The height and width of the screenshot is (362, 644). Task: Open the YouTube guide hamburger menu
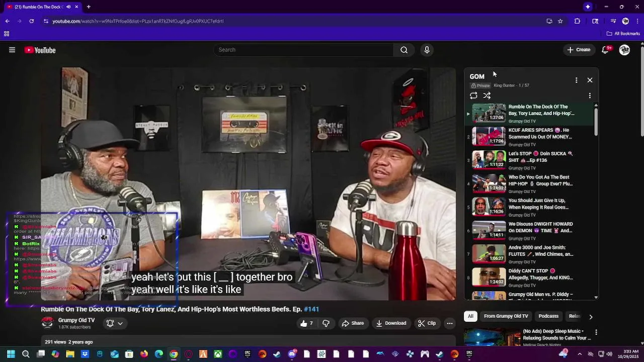tap(12, 50)
